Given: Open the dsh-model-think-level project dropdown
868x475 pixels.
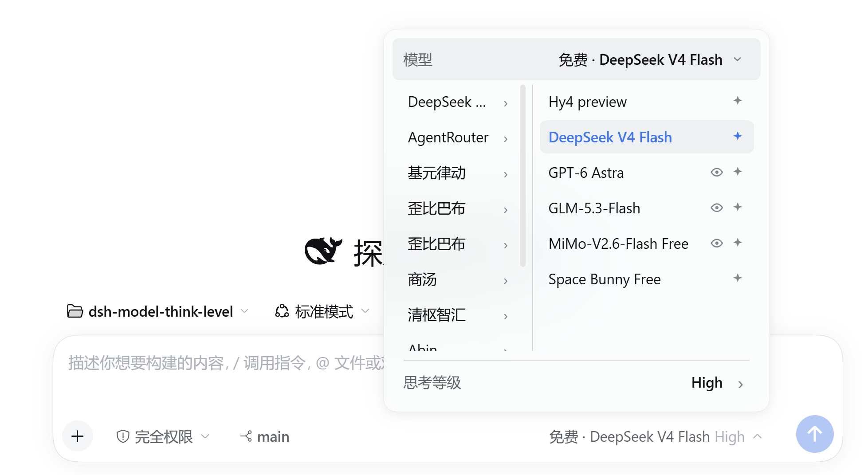Looking at the screenshot, I should tap(158, 311).
